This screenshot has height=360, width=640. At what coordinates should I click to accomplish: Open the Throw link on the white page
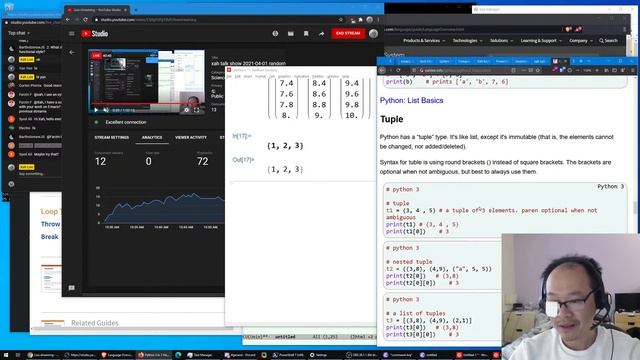(51, 224)
